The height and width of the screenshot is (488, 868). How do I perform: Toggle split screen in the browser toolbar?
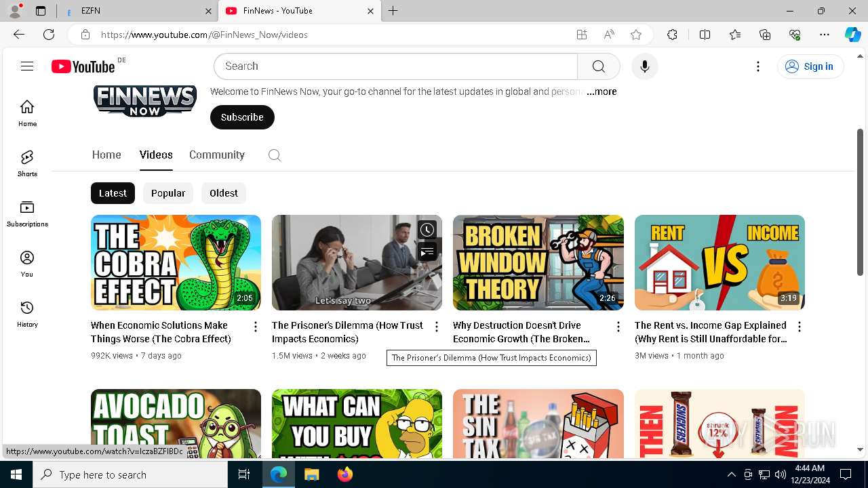tap(705, 35)
